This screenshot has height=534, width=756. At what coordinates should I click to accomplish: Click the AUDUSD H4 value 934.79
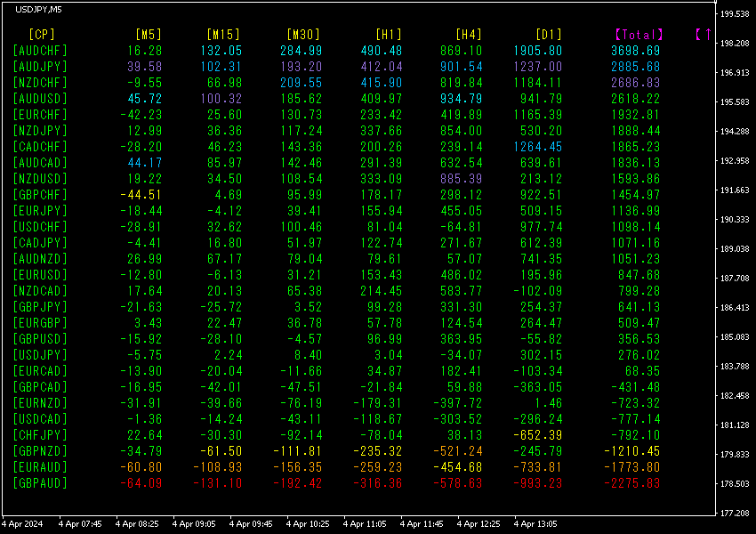462,99
